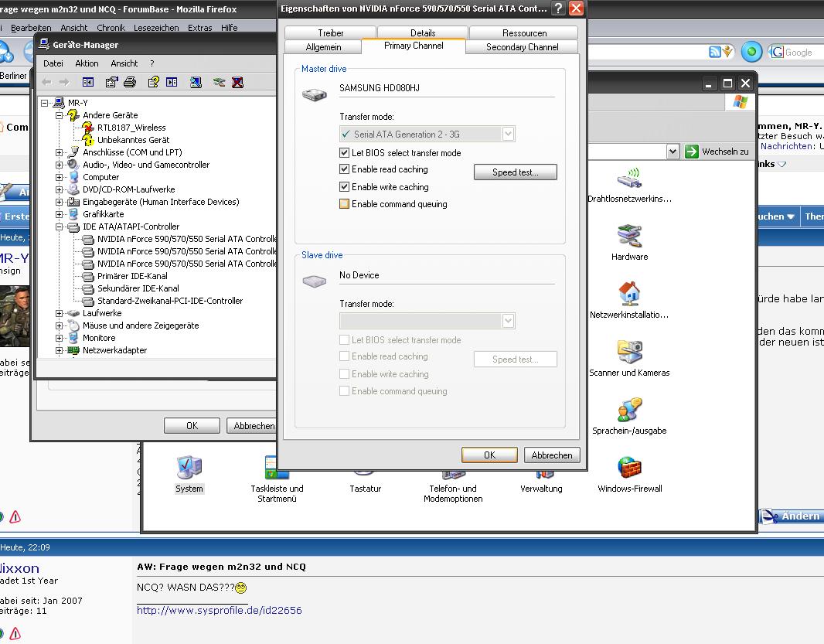Toggle console tree view in Geräte-Manager toolbar
Image resolution: width=824 pixels, height=644 pixels.
click(x=88, y=82)
